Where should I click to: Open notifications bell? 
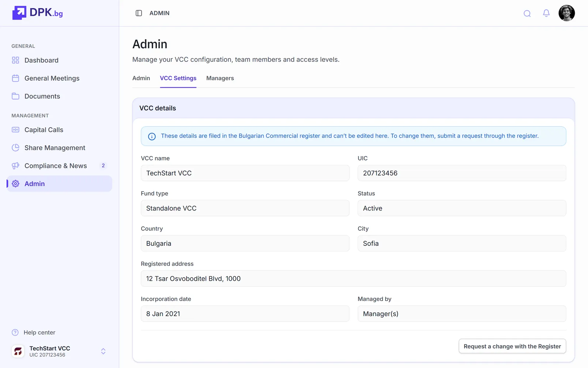546,13
